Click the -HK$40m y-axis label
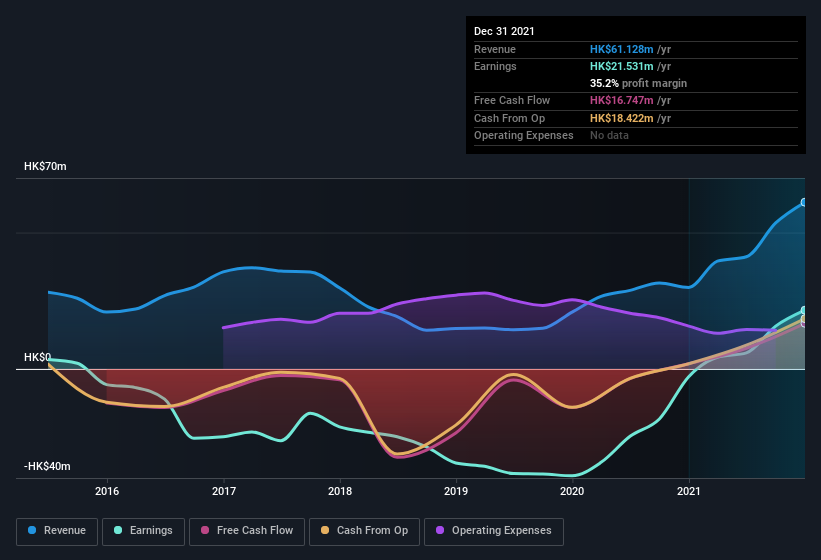Image resolution: width=821 pixels, height=560 pixels. [x=47, y=466]
